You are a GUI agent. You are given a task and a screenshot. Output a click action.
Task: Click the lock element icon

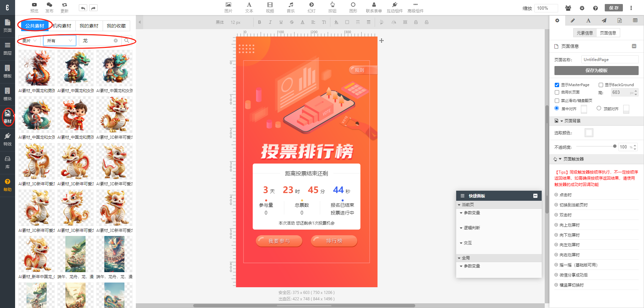416,22
